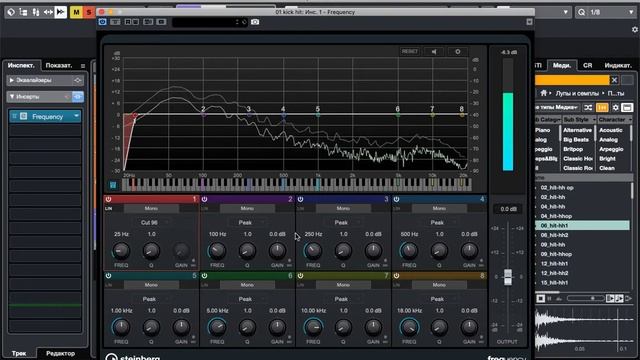Screen dimensions: 640x360
Task: Click the camera snapshot icon in plugin header
Action: click(x=255, y=22)
